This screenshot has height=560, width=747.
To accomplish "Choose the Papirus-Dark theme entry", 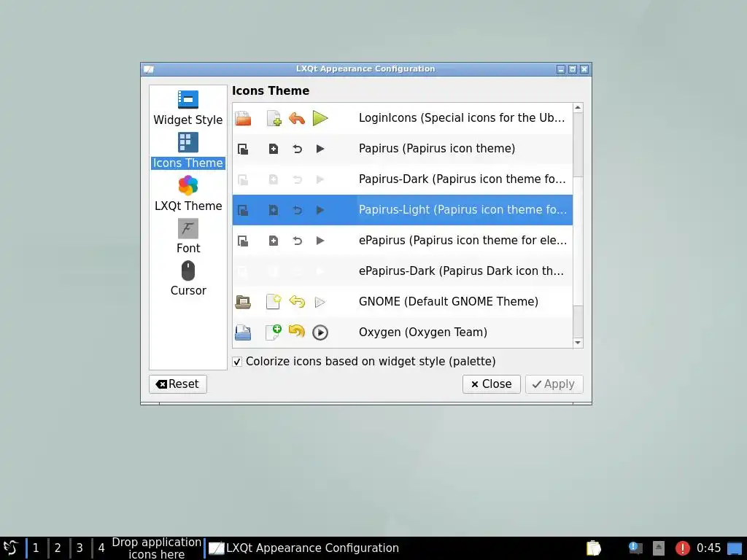I will (x=402, y=179).
